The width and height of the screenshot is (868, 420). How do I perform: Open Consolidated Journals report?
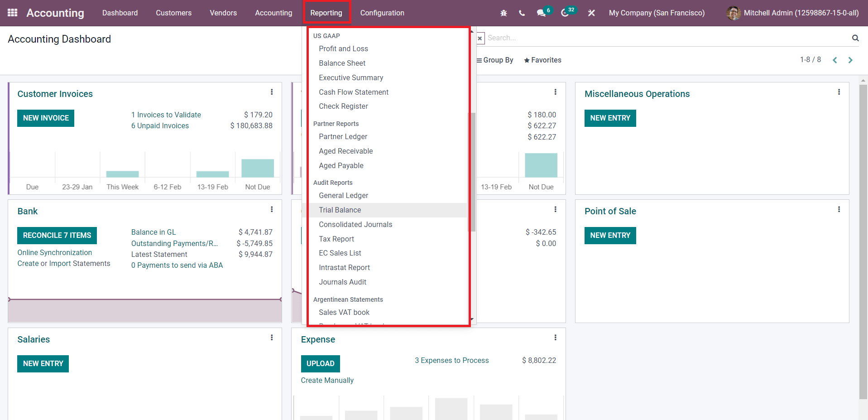355,225
